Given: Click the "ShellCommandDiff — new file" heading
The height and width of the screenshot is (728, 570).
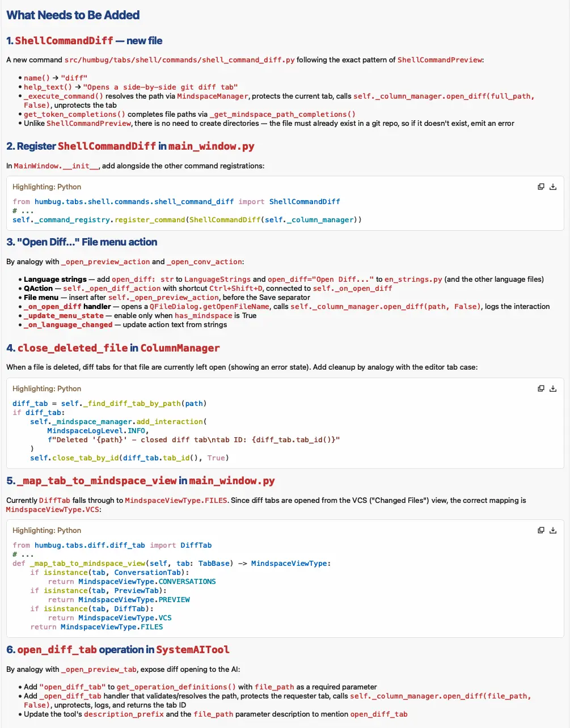Looking at the screenshot, I should [84, 40].
